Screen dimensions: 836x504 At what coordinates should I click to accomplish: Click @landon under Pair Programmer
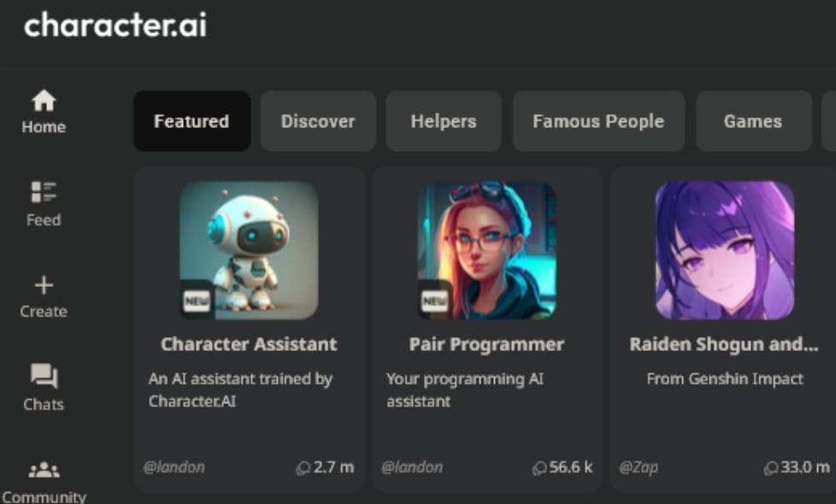click(x=412, y=467)
